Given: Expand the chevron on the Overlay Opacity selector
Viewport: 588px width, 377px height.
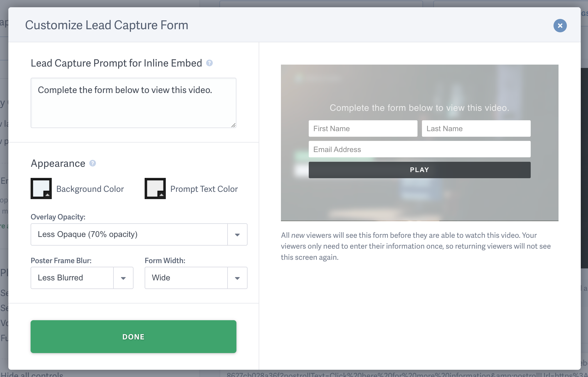Looking at the screenshot, I should pos(237,234).
